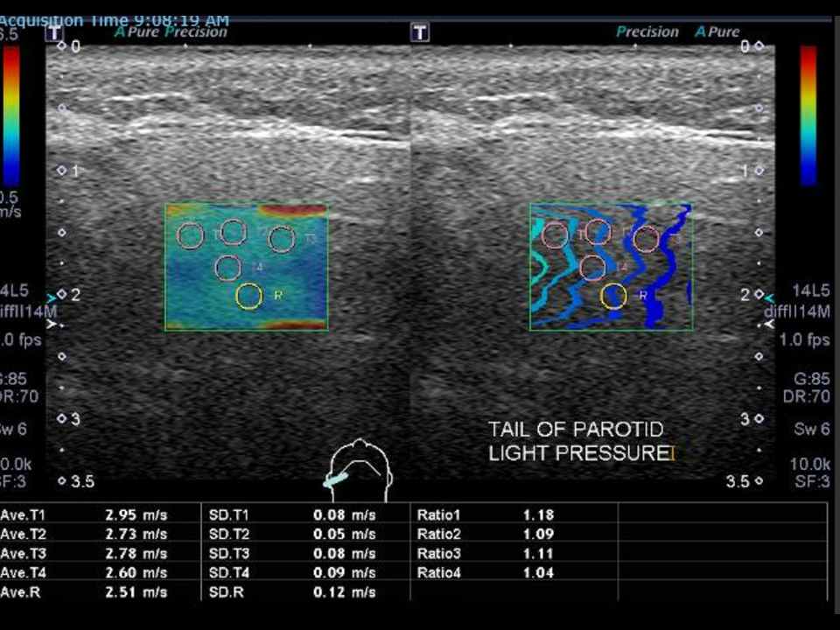This screenshot has height=630, width=840.
Task: Click the LIGHT PRESSURE annotation text
Action: coord(579,453)
